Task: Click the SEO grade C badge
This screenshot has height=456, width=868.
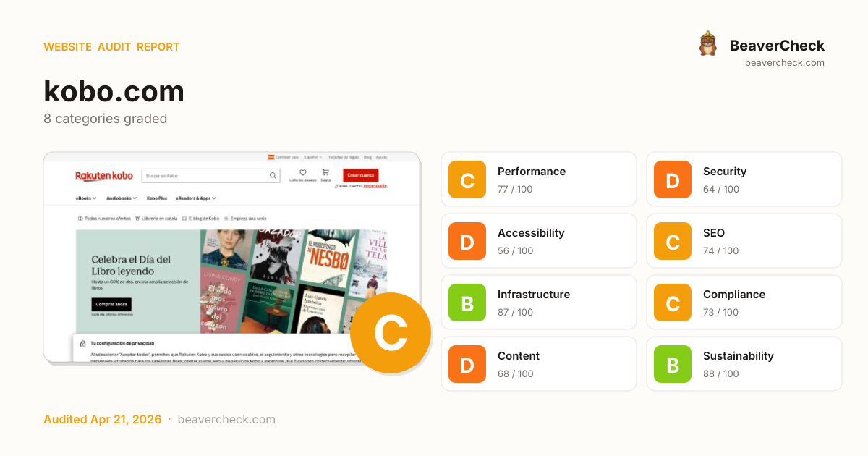Action: coord(673,241)
